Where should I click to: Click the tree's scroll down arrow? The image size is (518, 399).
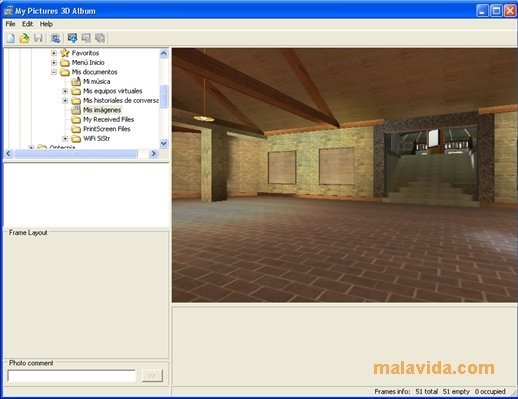point(164,143)
